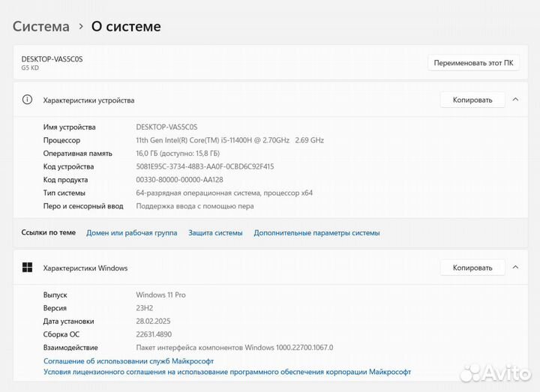Screen dimensions: 540x392
Task: Click the Windows logo icon beside Характеристики Windows
Action: (x=27, y=268)
